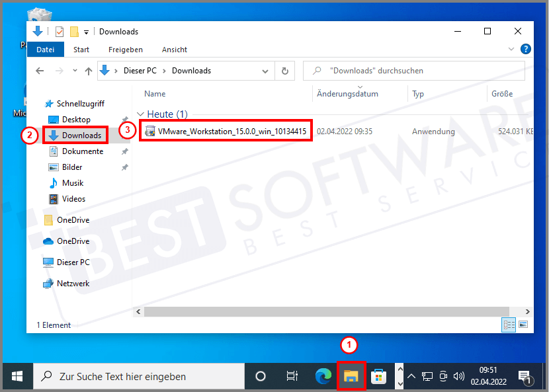The image size is (549, 392).
Task: Collapse the Heute group
Action: pyautogui.click(x=140, y=114)
